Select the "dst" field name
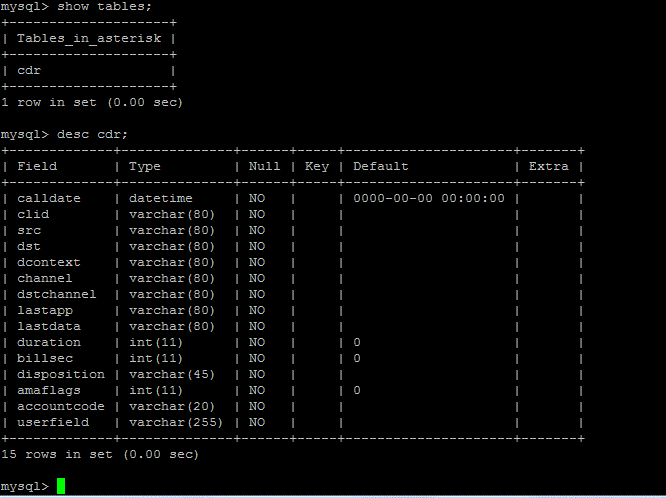 pyautogui.click(x=29, y=246)
